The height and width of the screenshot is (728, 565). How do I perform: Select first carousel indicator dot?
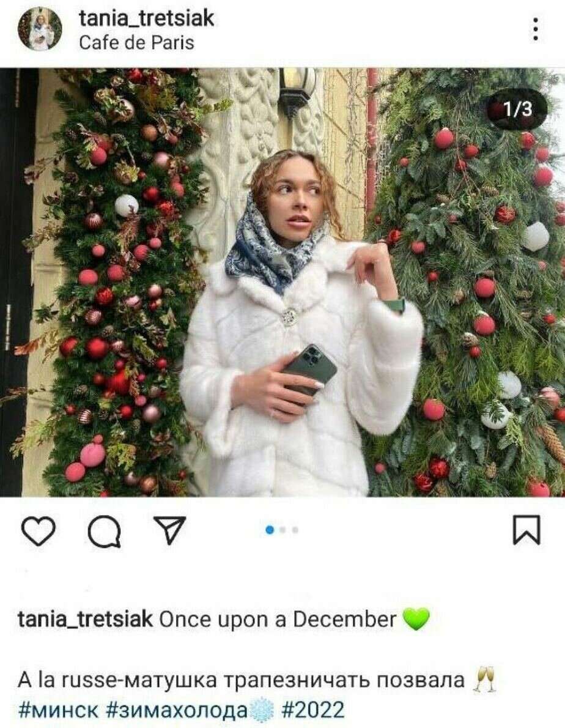270,530
